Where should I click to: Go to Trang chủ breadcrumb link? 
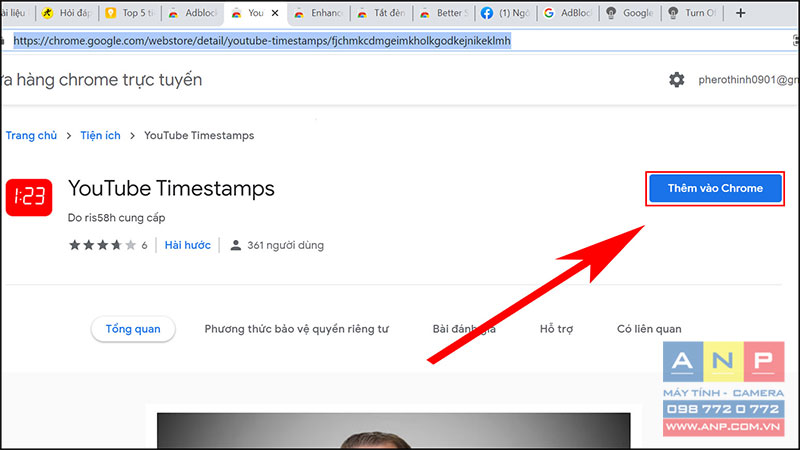[x=31, y=136]
